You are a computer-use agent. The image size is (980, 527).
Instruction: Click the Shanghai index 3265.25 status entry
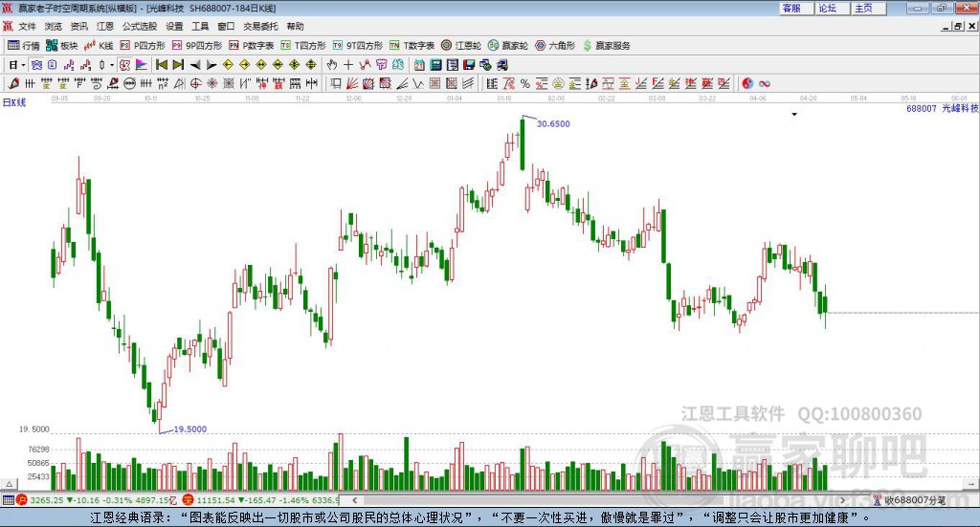tap(99, 500)
